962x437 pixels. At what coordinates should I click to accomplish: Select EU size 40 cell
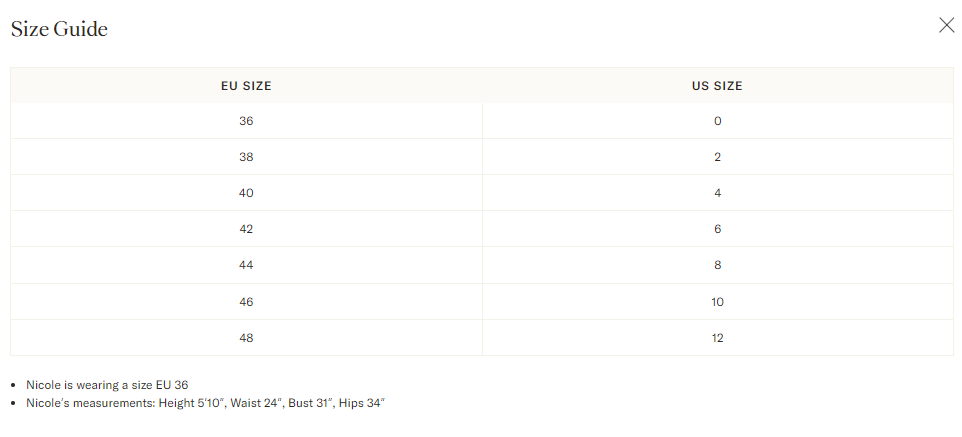(x=246, y=193)
